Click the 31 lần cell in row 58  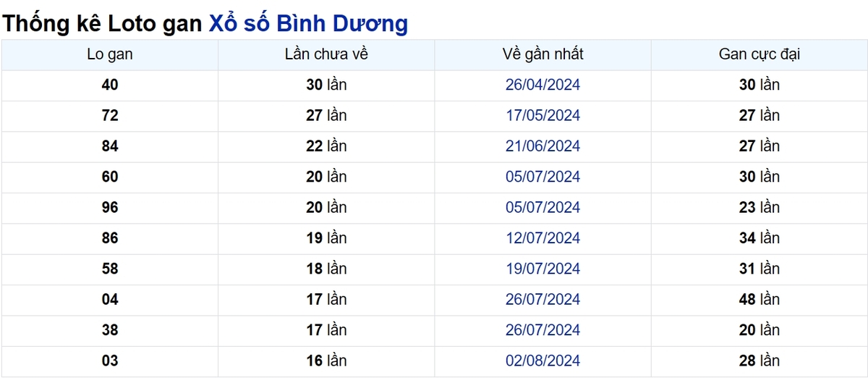759,269
